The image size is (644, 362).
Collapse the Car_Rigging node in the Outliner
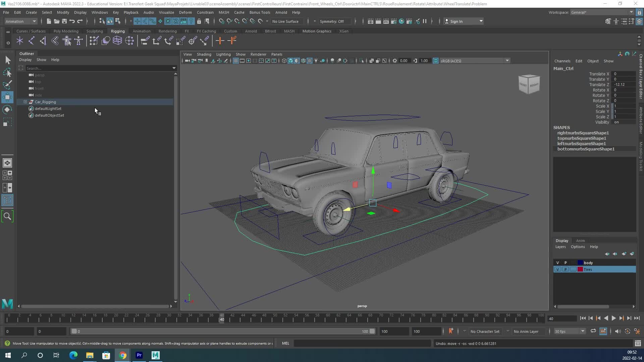[25, 102]
